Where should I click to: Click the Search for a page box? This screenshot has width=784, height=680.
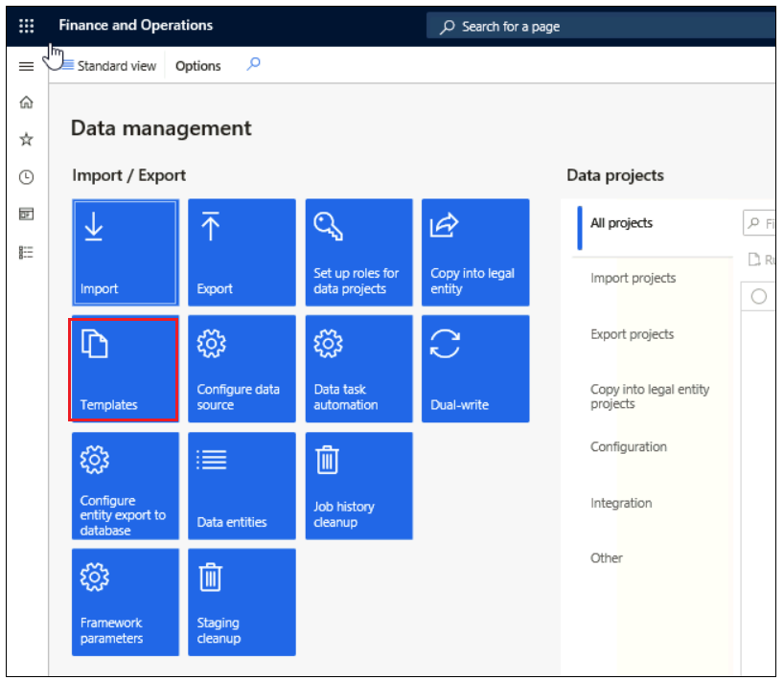600,26
